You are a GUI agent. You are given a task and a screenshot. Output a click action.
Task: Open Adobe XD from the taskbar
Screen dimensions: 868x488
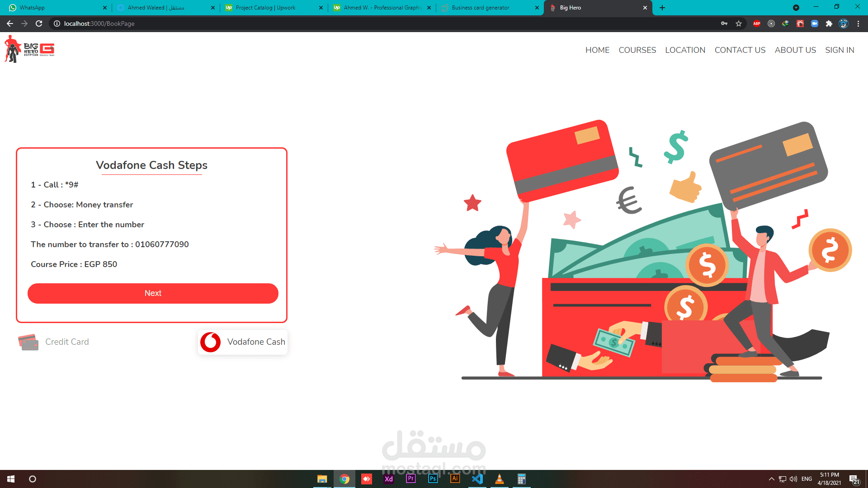tap(388, 479)
